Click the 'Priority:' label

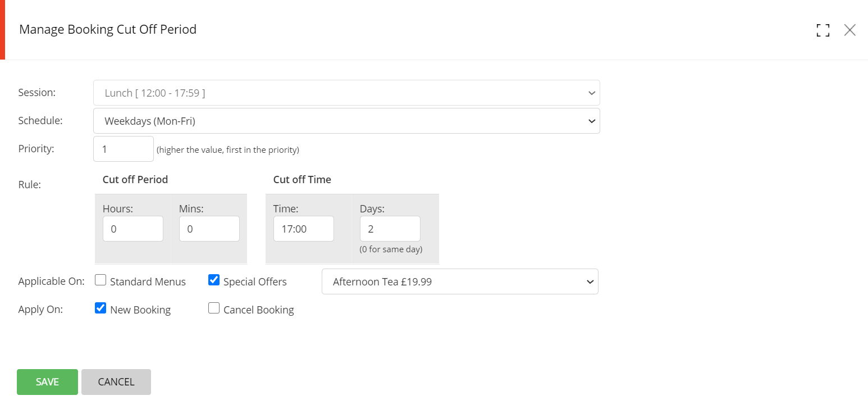pyautogui.click(x=38, y=148)
